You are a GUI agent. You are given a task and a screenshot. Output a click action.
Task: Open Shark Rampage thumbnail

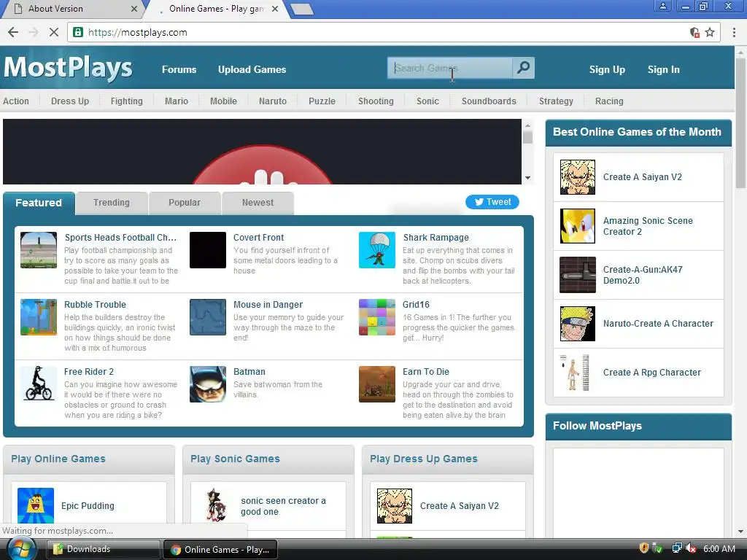coord(377,250)
